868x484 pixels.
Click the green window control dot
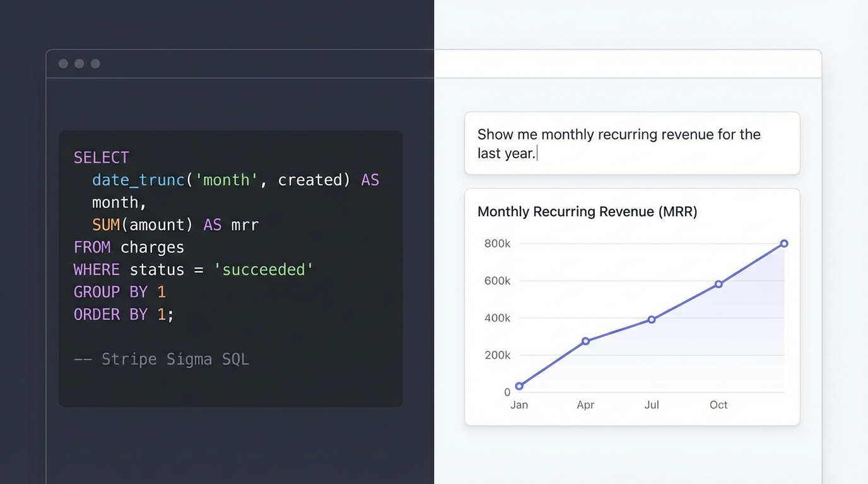click(95, 63)
